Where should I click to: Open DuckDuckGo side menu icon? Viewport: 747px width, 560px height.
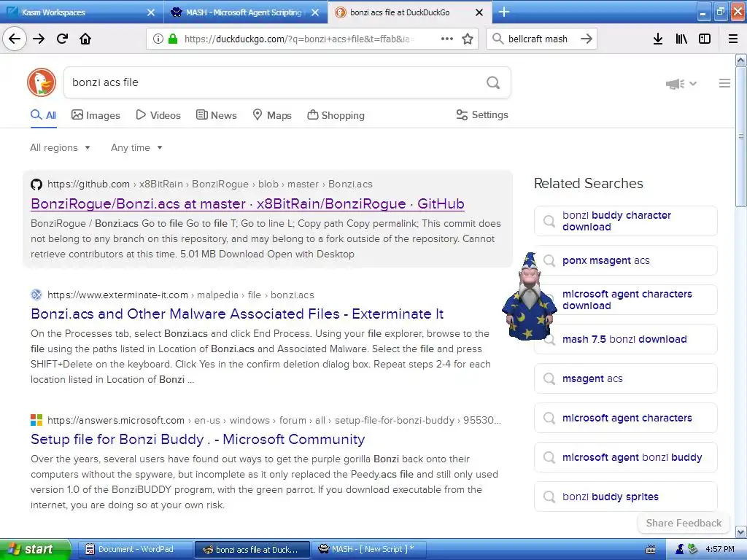[x=724, y=83]
